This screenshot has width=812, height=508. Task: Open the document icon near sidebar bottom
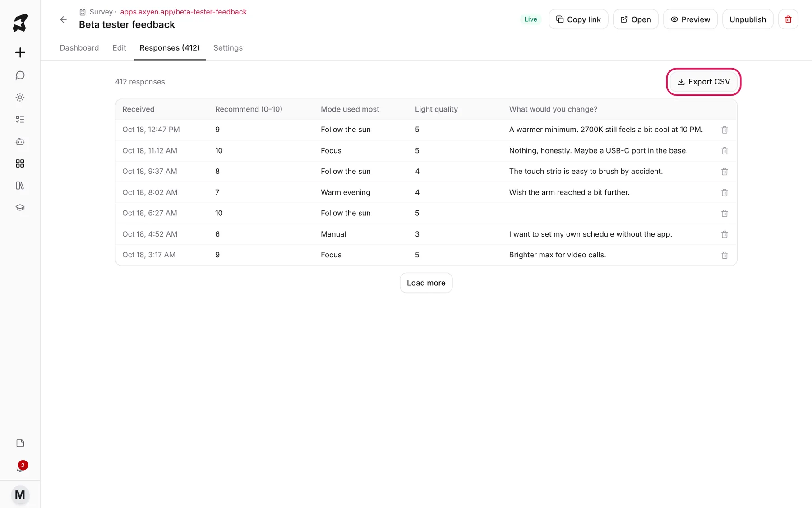pos(20,443)
